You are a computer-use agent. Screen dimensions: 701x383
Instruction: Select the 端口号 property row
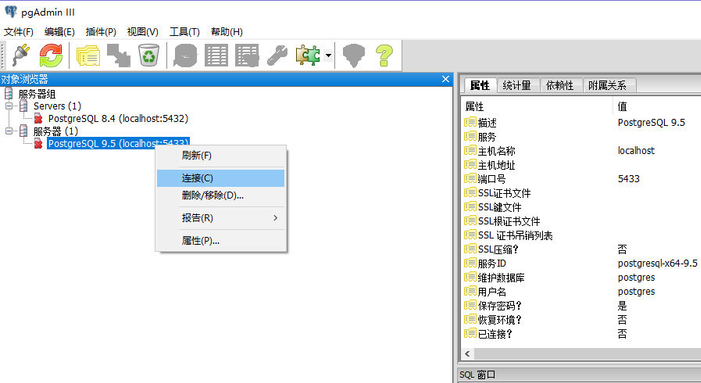point(582,179)
